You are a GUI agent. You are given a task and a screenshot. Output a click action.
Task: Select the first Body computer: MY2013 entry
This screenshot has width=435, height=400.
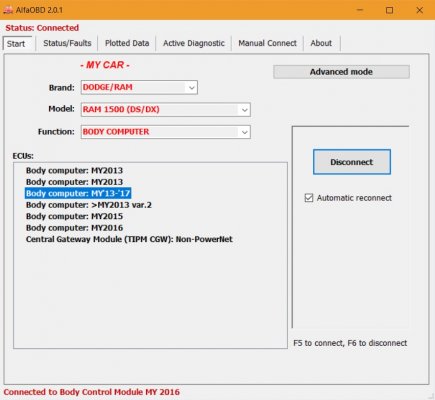pyautogui.click(x=74, y=170)
